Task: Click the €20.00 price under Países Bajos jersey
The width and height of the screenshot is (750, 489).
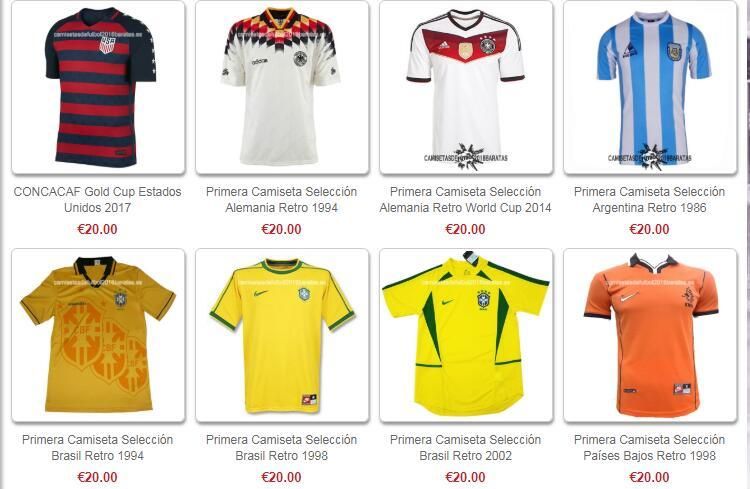Action: (x=650, y=477)
